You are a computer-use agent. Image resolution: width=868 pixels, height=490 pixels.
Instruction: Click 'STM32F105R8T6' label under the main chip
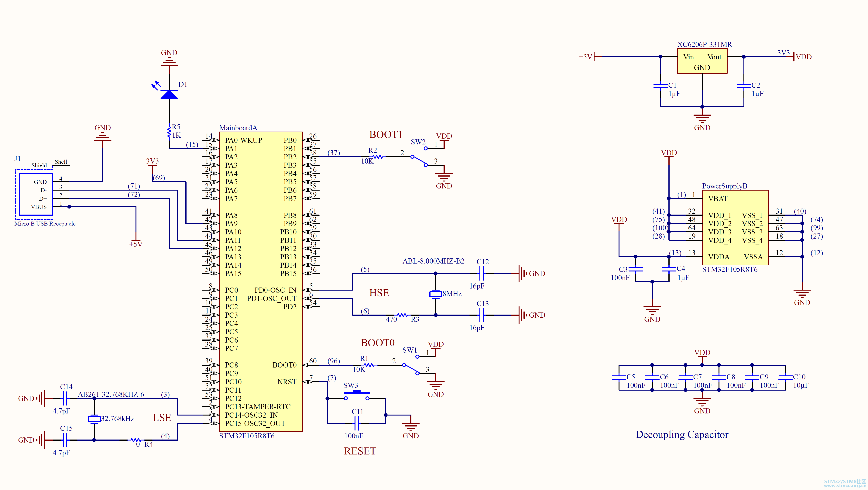tap(247, 436)
